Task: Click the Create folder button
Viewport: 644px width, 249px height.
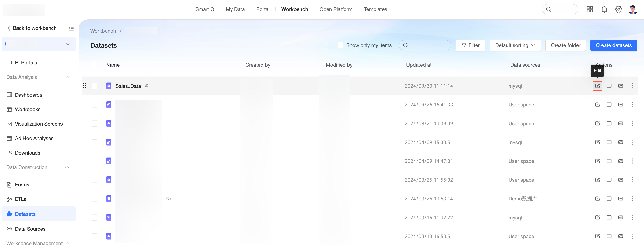Action: coord(565,45)
